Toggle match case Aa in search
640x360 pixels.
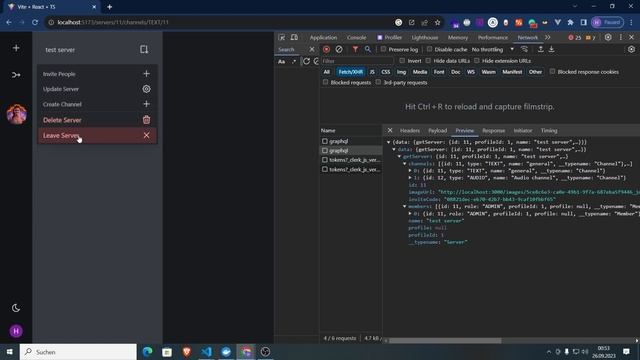pyautogui.click(x=282, y=62)
